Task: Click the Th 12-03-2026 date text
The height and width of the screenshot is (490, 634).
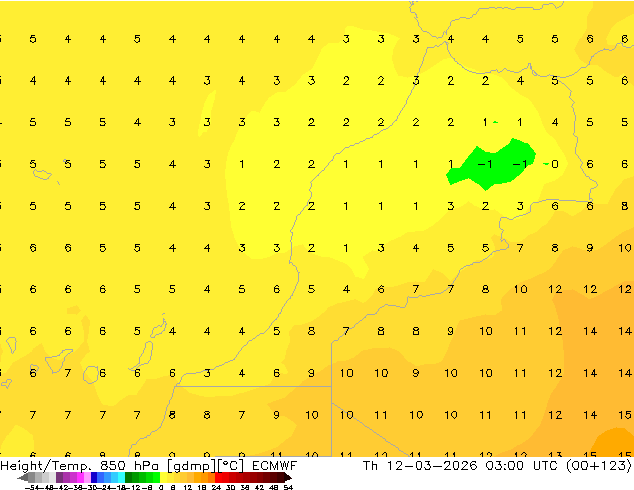Action: pos(421,466)
